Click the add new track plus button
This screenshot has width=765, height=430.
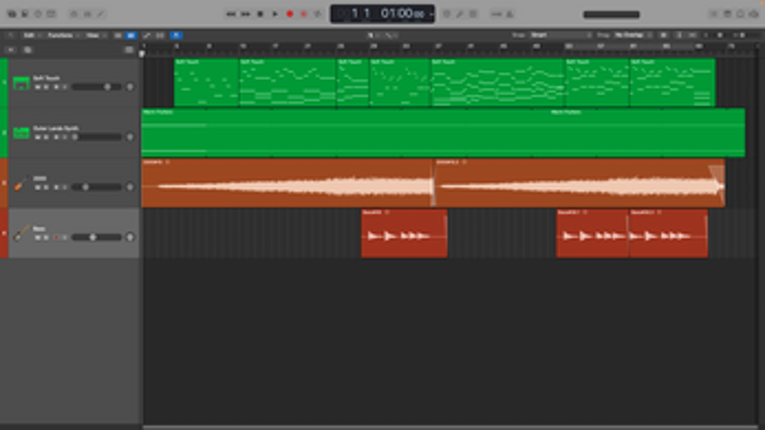[12, 49]
